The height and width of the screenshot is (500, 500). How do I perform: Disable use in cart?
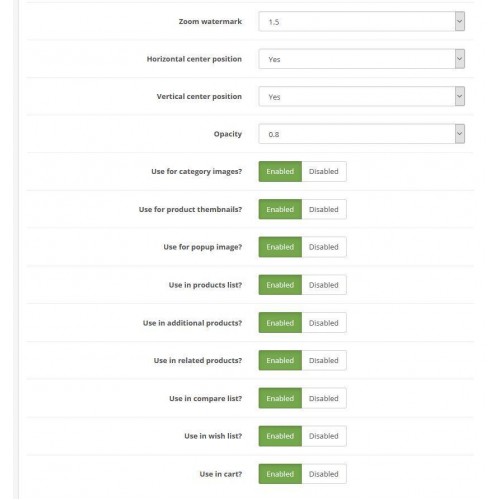(x=324, y=474)
